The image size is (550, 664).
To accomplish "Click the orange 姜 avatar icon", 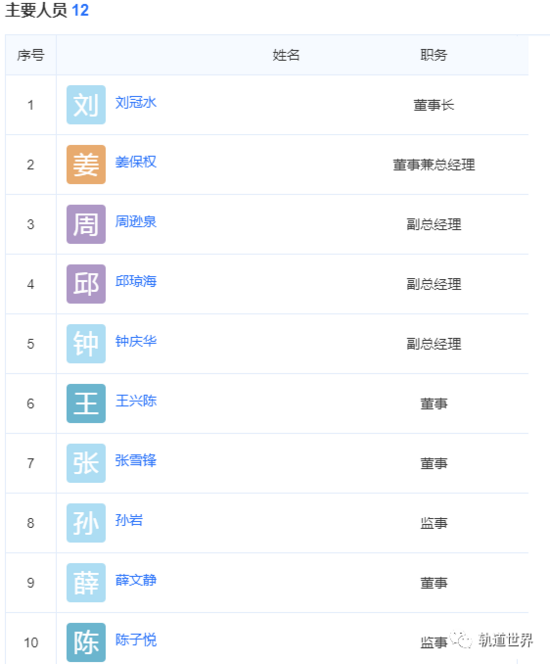I will (x=86, y=164).
